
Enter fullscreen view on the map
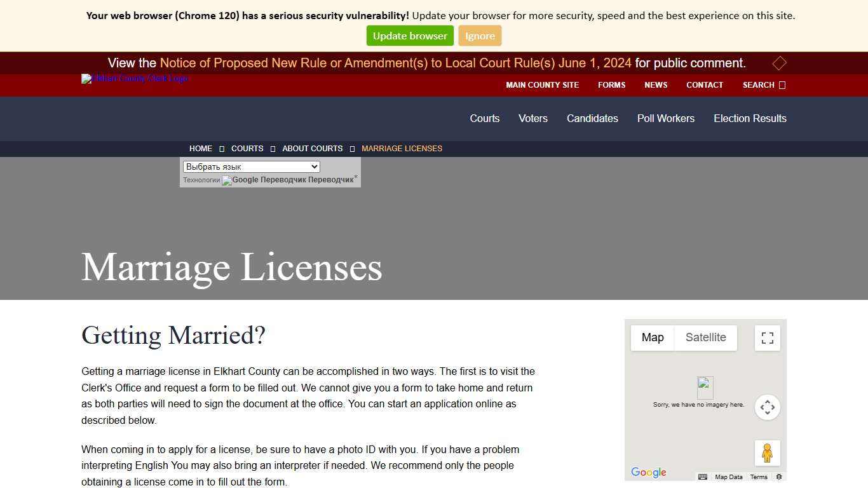[x=767, y=337]
